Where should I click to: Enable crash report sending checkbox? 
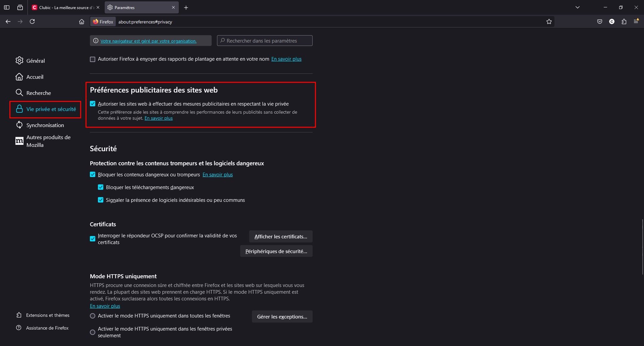(x=93, y=59)
